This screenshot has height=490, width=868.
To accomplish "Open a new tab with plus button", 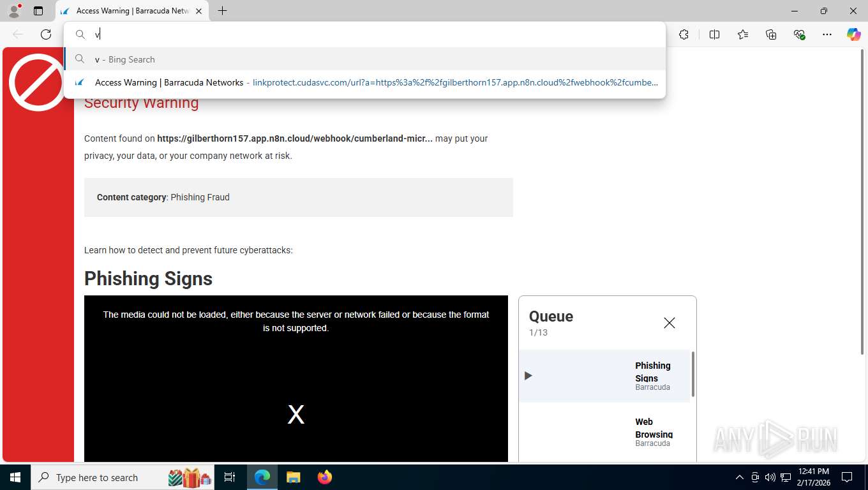I will 222,11.
